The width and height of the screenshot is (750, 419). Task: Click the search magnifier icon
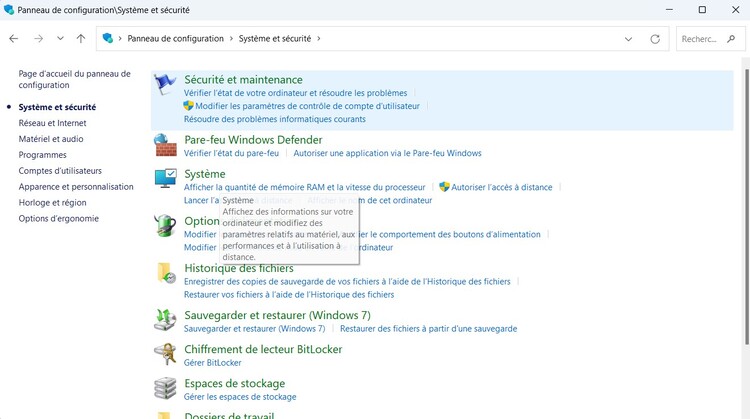pyautogui.click(x=730, y=39)
